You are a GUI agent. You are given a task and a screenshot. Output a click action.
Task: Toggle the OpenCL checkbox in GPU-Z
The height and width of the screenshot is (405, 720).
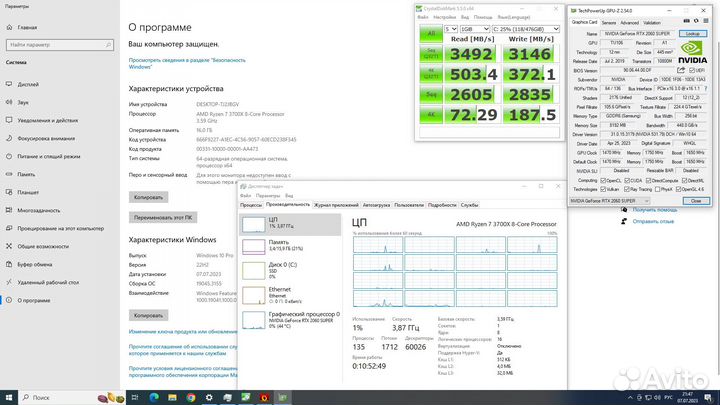[603, 180]
